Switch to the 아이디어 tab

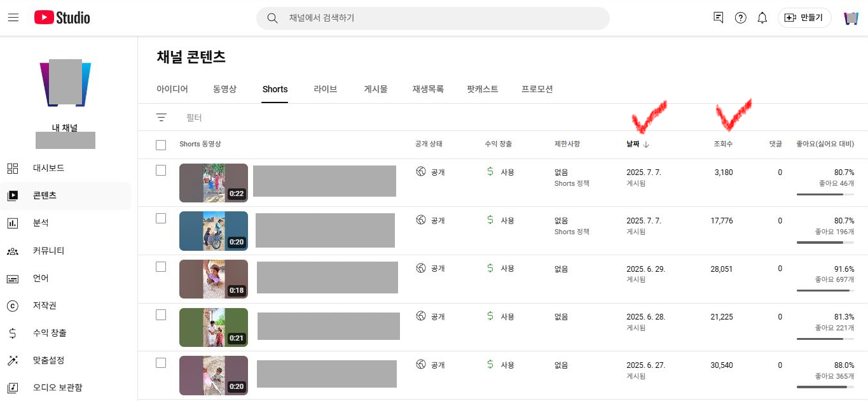click(172, 89)
